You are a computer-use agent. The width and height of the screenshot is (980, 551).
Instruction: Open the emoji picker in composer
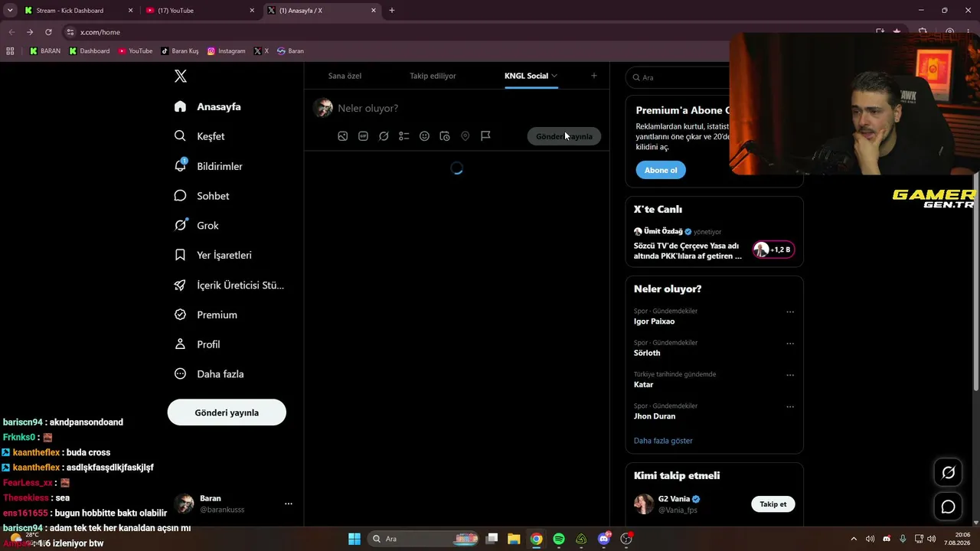[424, 136]
